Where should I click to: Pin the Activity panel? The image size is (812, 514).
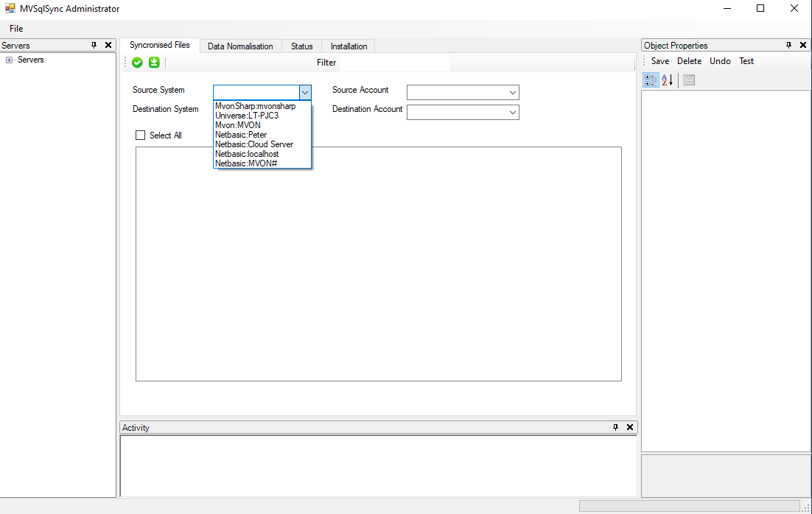point(615,427)
